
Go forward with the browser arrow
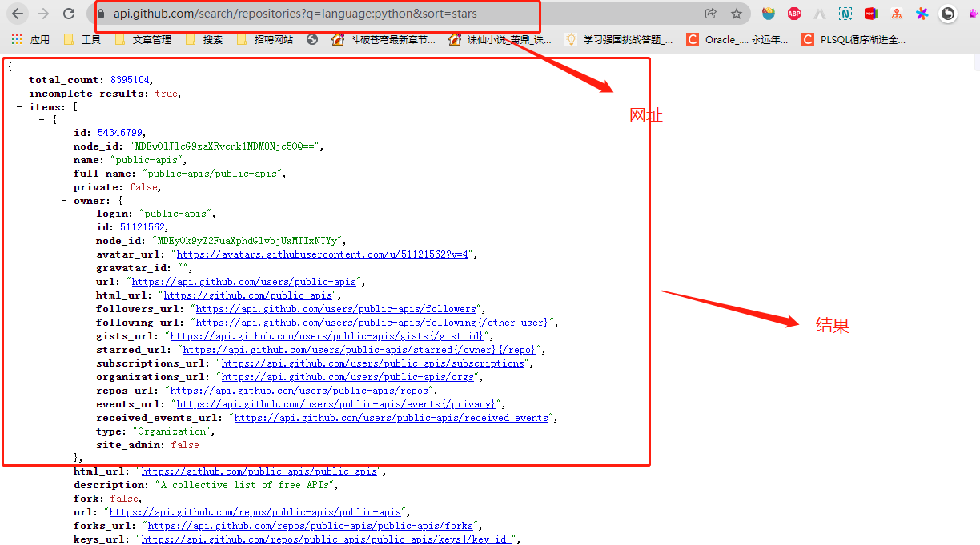pyautogui.click(x=43, y=14)
